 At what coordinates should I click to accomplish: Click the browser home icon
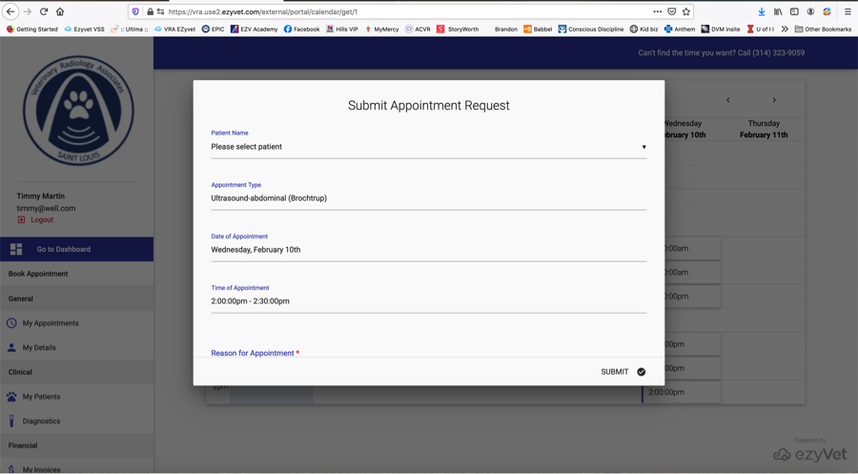[x=60, y=12]
